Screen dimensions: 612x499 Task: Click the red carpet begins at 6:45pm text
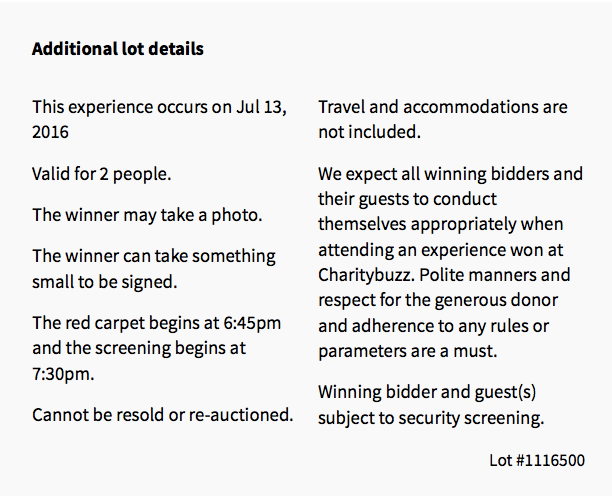coord(157,323)
